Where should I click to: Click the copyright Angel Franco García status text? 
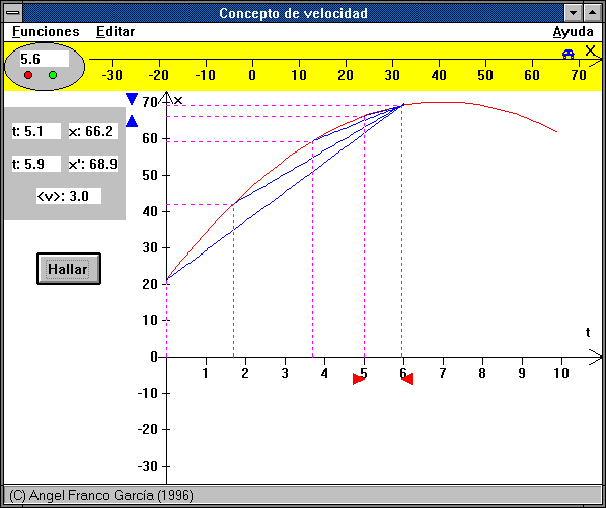[x=101, y=495]
